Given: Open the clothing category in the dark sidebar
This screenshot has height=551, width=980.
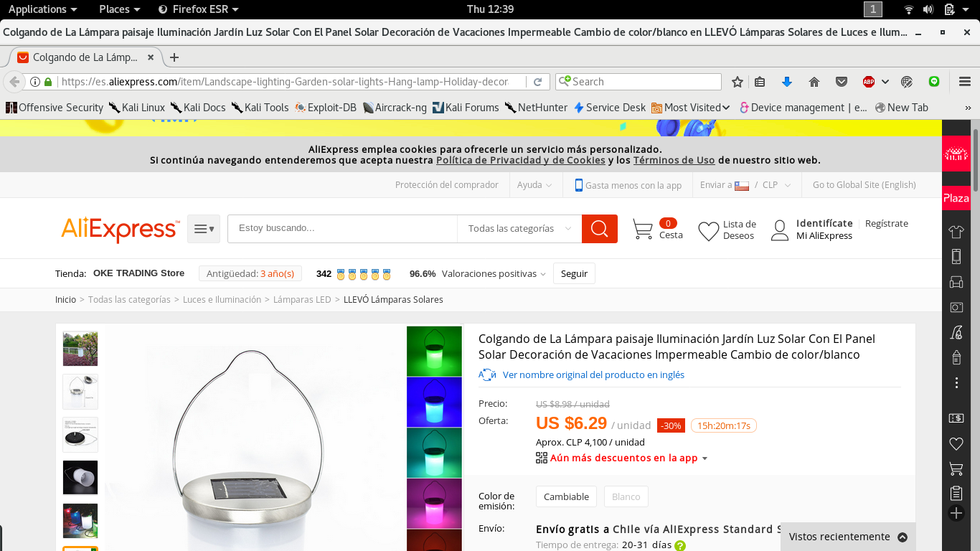Looking at the screenshot, I should 956,232.
